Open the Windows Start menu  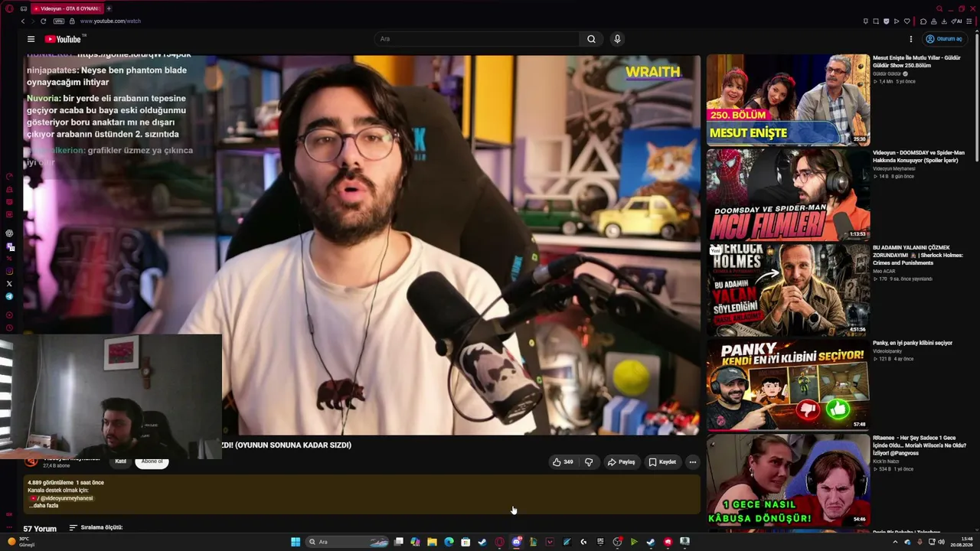(296, 542)
